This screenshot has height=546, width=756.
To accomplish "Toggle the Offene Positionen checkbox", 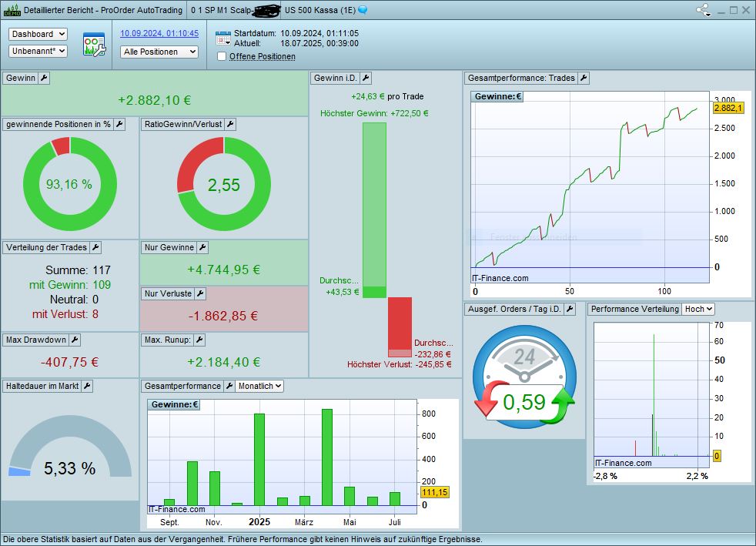I will (222, 56).
